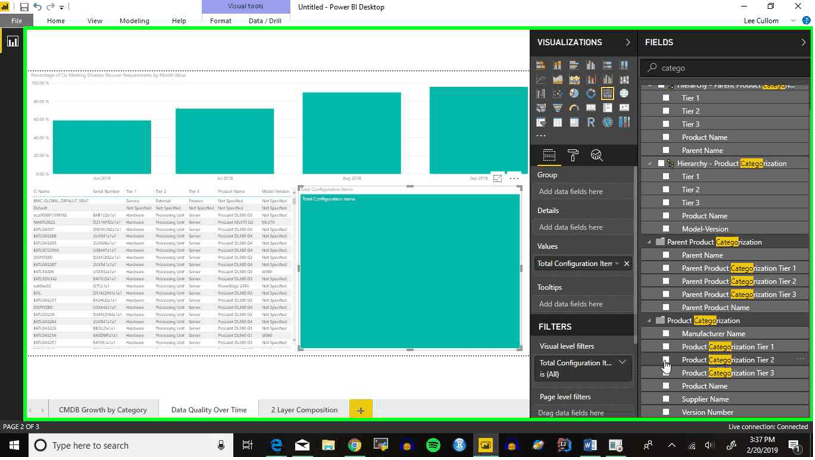Collapse the Parent Product Categorization table
This screenshot has width=815, height=460.
(x=649, y=242)
